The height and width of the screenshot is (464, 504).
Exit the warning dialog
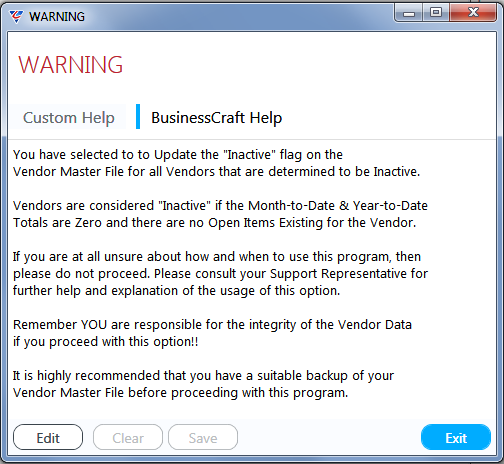tap(456, 437)
